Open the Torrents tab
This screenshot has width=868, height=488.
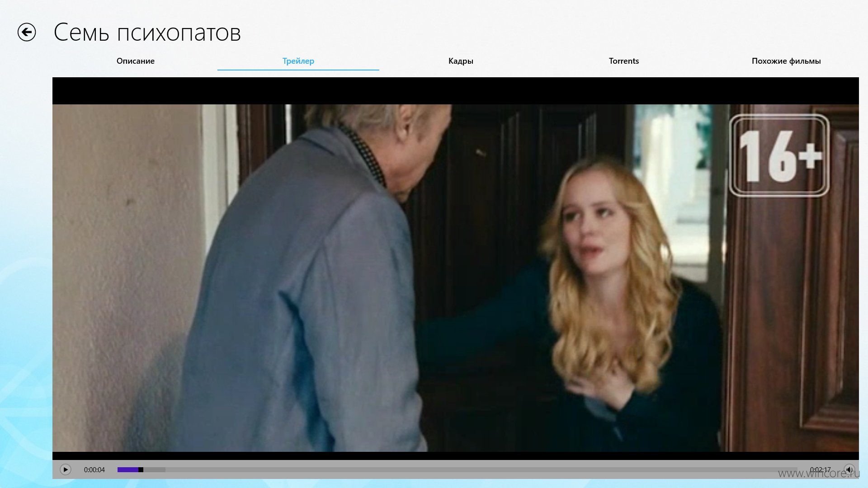[624, 61]
